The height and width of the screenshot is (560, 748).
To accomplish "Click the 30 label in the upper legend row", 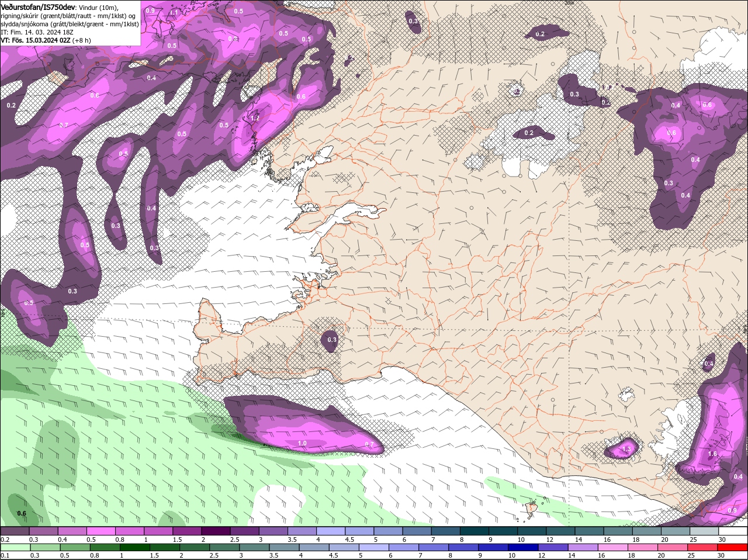I will point(722,540).
